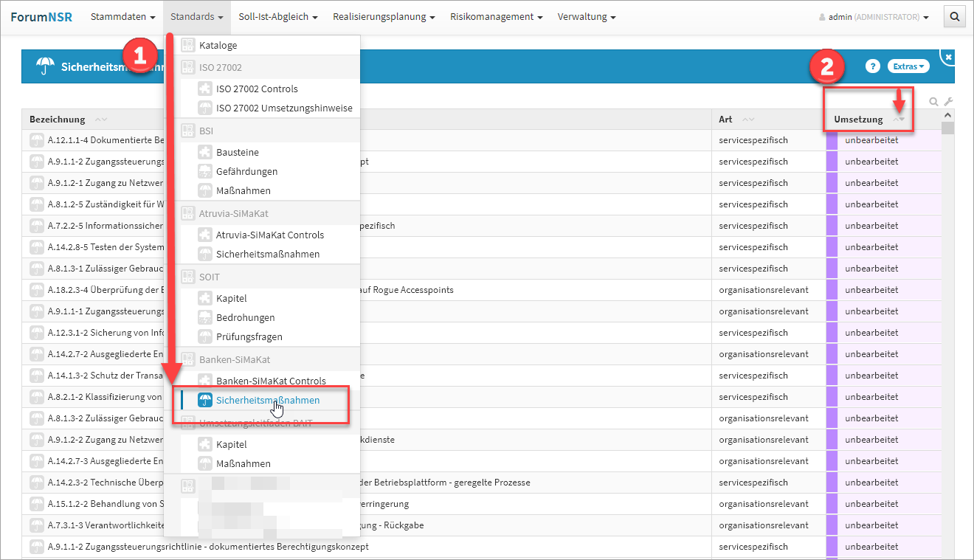Open the help question mark icon
This screenshot has width=974, height=560.
872,66
